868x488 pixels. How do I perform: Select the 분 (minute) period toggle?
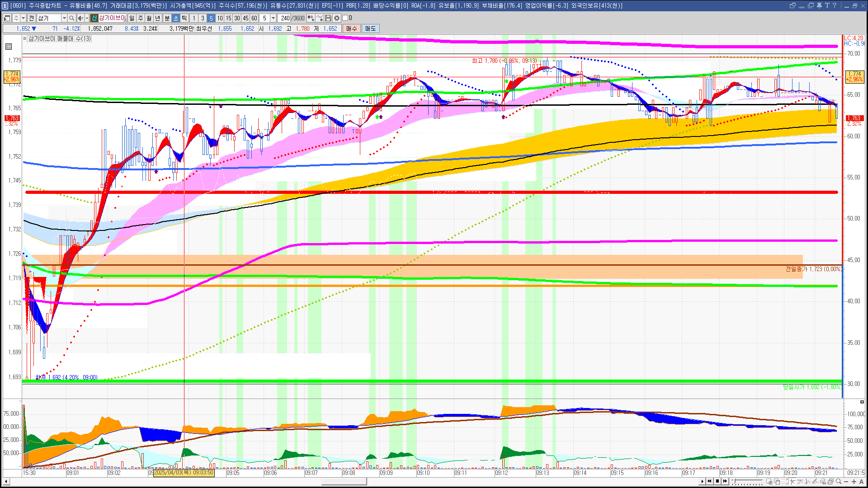pos(167,18)
